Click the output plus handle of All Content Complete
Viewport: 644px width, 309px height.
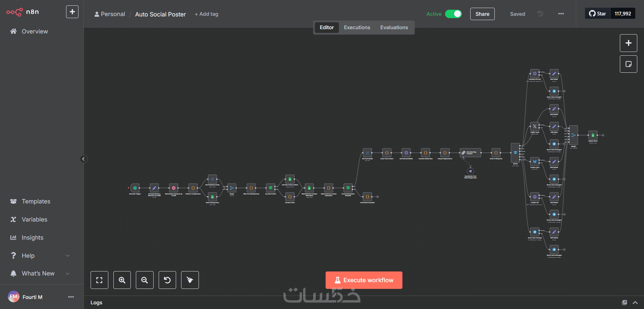coord(378,197)
